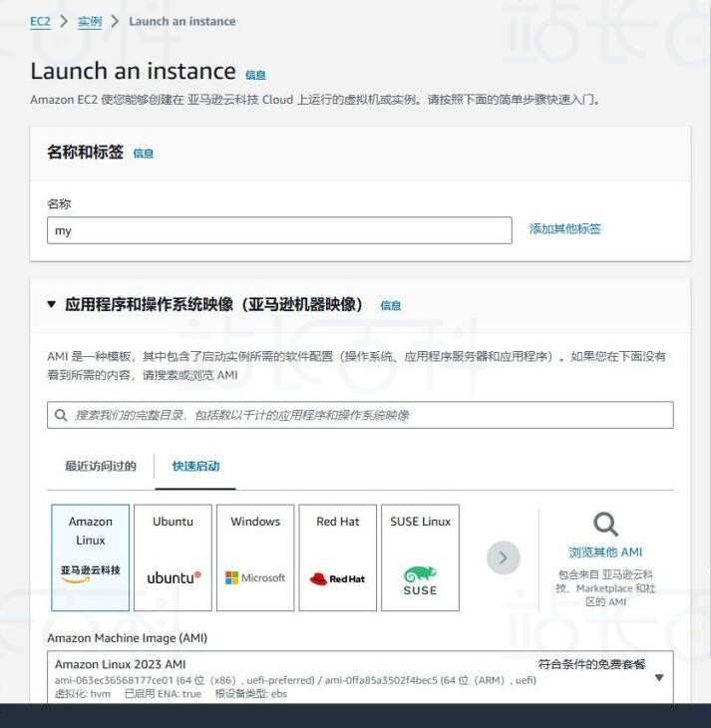This screenshot has height=728, width=711.
Task: Click the Launch an instance breadcrumb text
Action: pyautogui.click(x=182, y=21)
